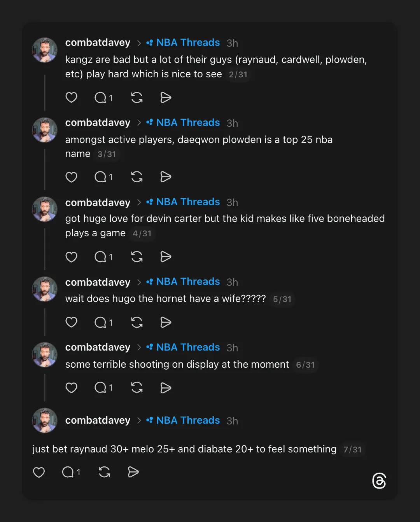Share the hugo the hornet wife post

click(x=166, y=323)
